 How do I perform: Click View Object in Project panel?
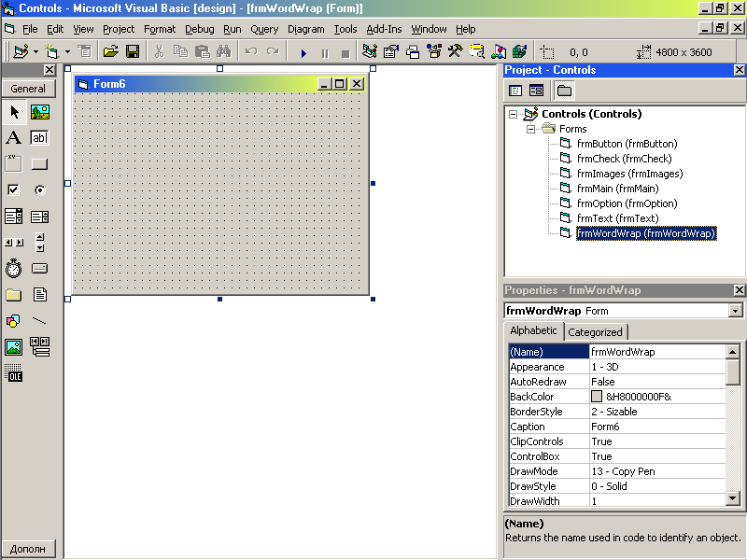coord(536,91)
